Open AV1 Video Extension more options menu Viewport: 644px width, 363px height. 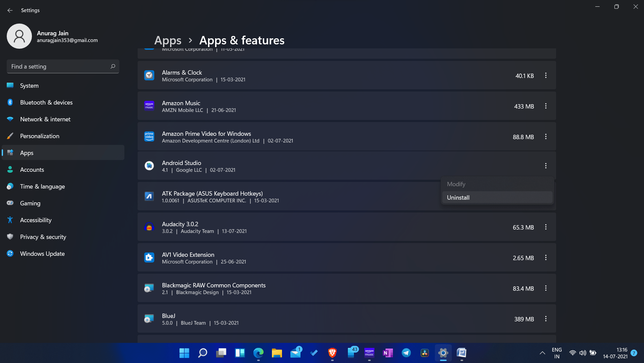click(546, 258)
